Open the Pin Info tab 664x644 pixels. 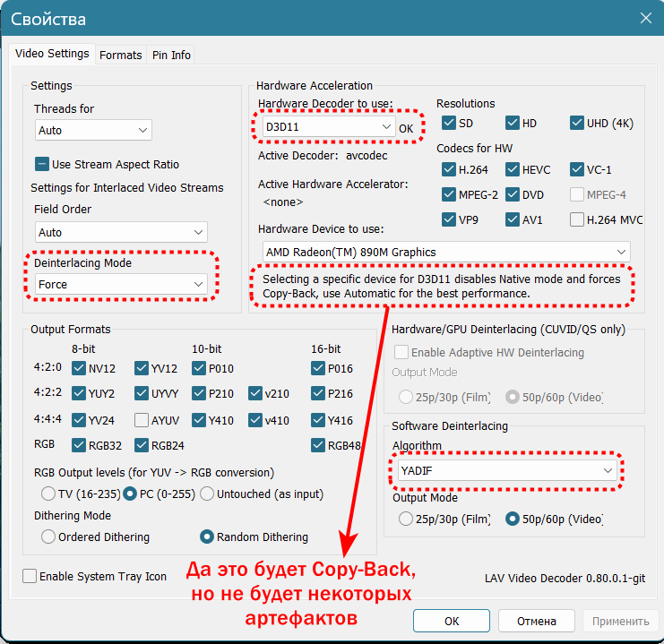(170, 55)
